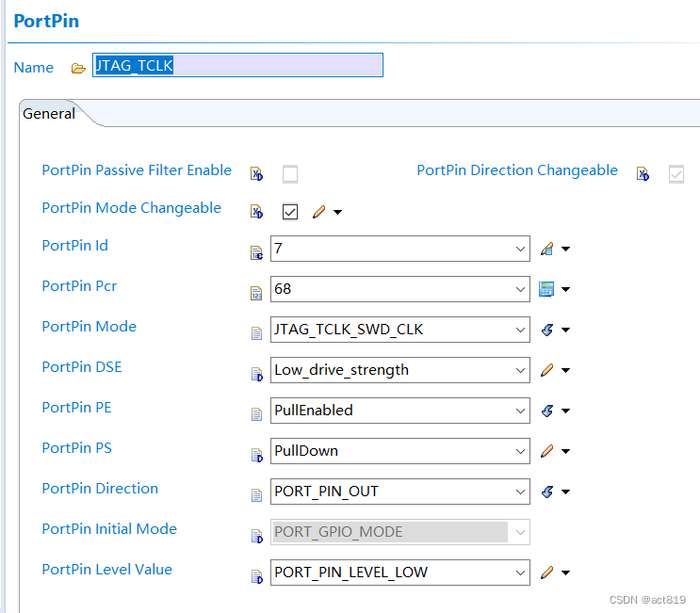This screenshot has width=700, height=613.
Task: Switch to the General tab
Action: pos(49,113)
